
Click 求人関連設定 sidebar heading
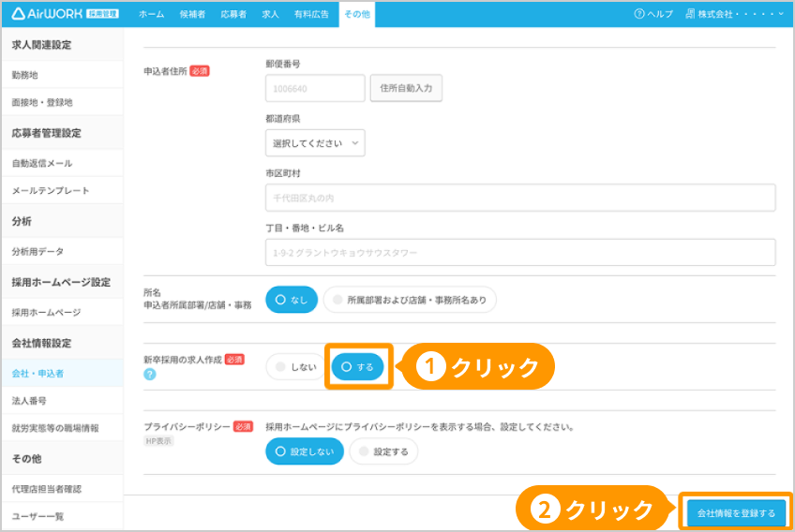tap(41, 45)
